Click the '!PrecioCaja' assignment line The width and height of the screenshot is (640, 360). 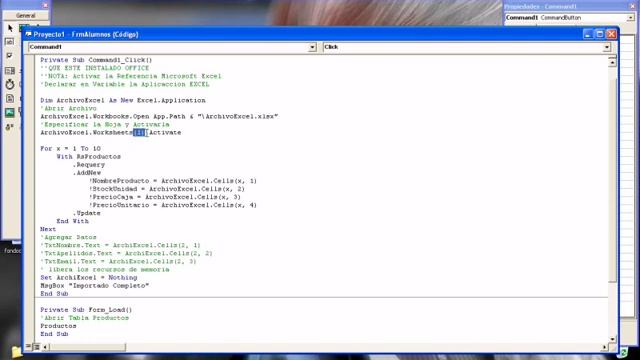pyautogui.click(x=165, y=197)
